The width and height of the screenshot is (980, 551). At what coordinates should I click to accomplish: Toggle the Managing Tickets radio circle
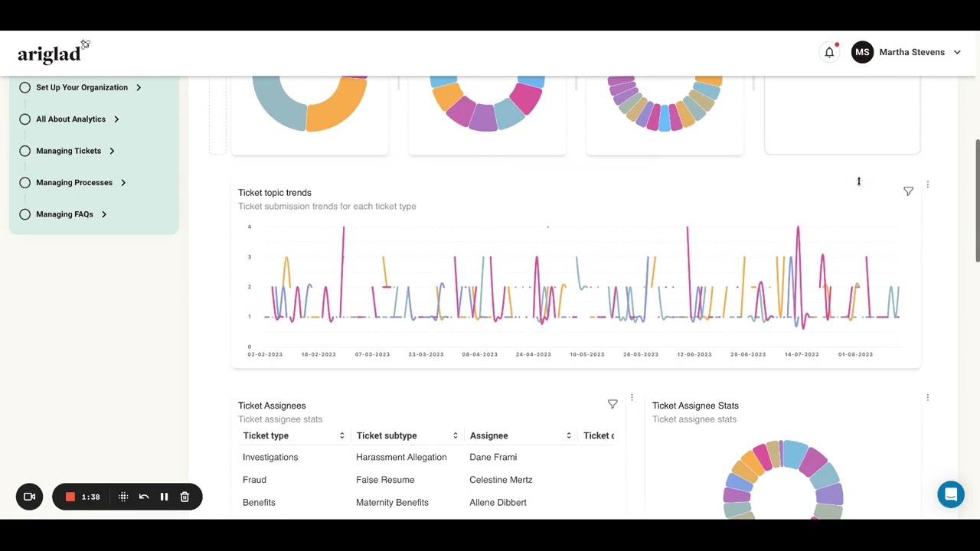24,151
